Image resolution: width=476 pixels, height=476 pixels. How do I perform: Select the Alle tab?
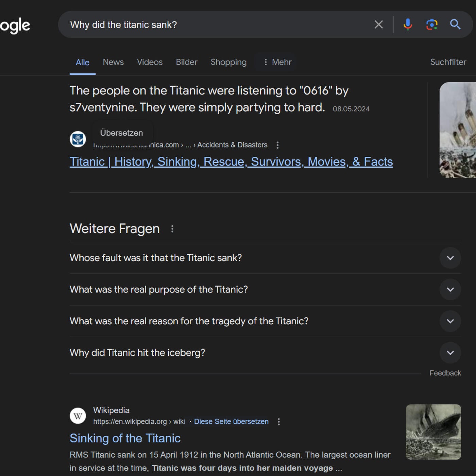(x=82, y=63)
